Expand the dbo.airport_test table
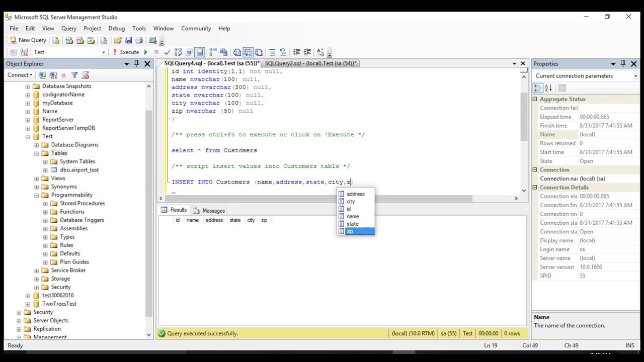This screenshot has width=644, height=362. click(x=45, y=170)
